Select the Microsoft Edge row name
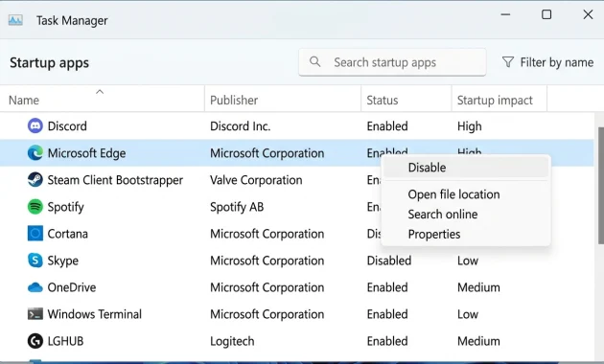This screenshot has width=604, height=364. tap(86, 153)
